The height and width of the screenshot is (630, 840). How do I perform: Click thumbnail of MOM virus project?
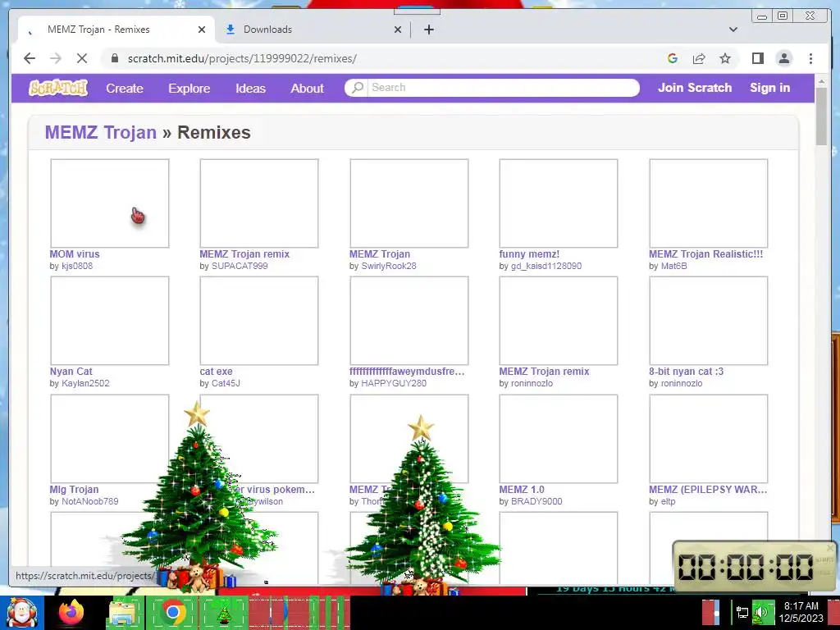[109, 203]
